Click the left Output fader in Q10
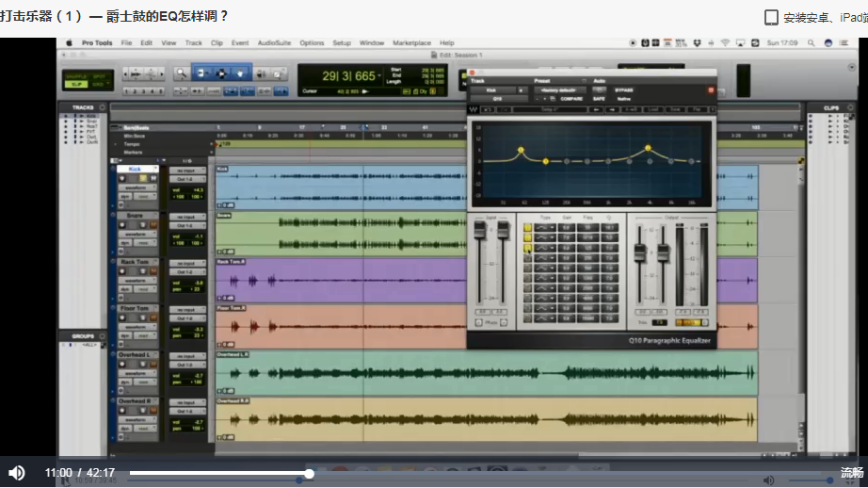Screen dimensions: 868x488 (x=639, y=253)
